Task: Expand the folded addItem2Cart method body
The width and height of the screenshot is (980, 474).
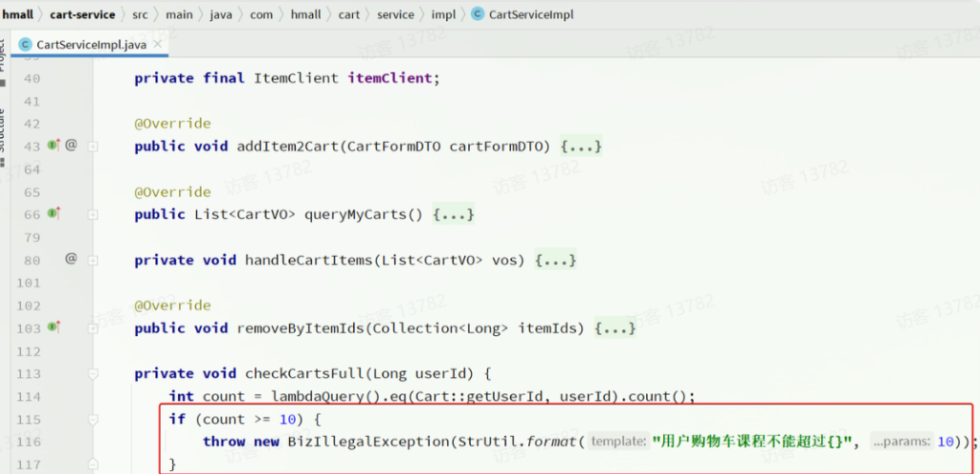Action: (x=580, y=147)
